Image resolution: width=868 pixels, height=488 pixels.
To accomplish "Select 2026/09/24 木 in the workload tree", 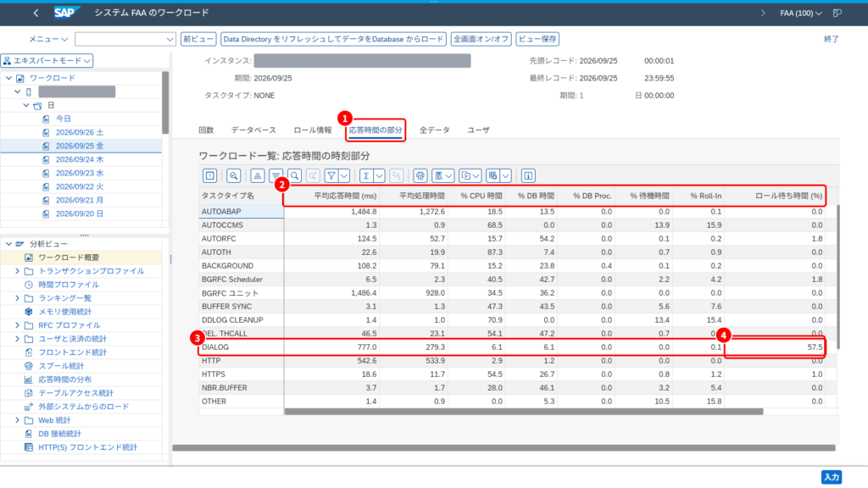I will 80,159.
